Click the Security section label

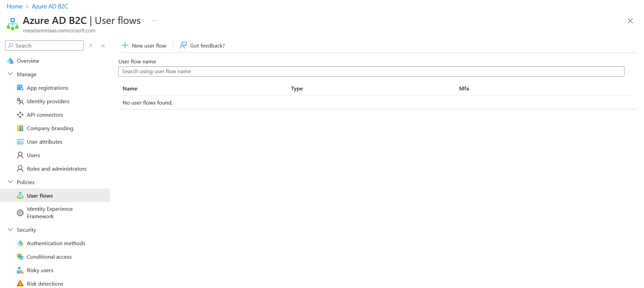[26, 230]
